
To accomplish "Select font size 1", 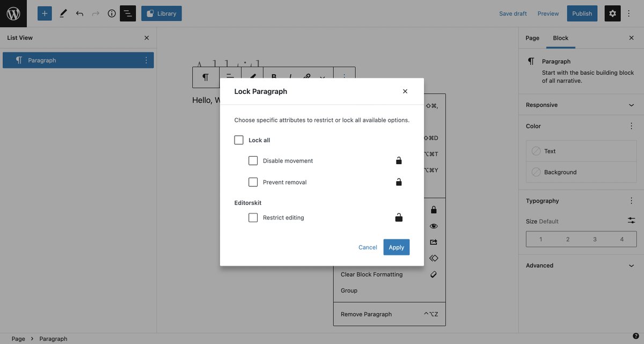I will pos(540,239).
